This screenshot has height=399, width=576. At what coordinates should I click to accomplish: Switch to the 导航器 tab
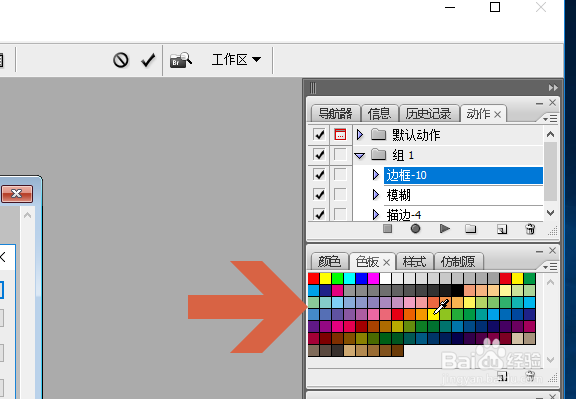pyautogui.click(x=335, y=114)
